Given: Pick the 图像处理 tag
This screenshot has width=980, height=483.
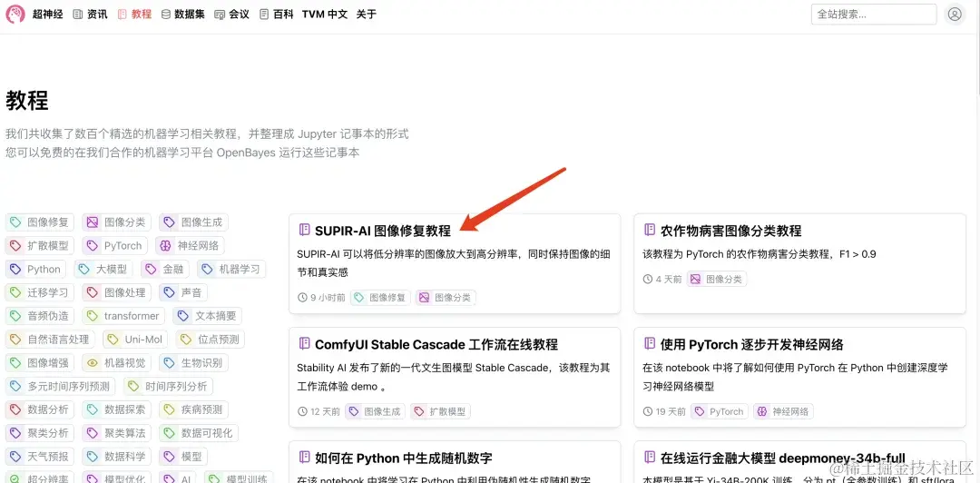Looking at the screenshot, I should click(117, 292).
